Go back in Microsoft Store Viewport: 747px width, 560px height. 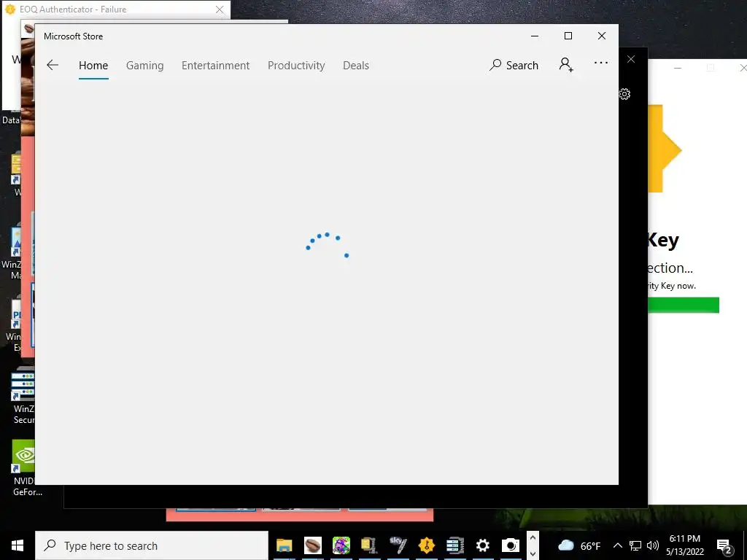[x=53, y=65]
